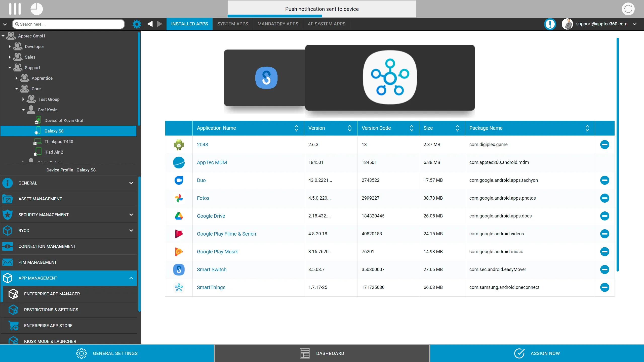The height and width of the screenshot is (362, 644).
Task: Remove the Fotos app with minus icon
Action: tap(605, 198)
